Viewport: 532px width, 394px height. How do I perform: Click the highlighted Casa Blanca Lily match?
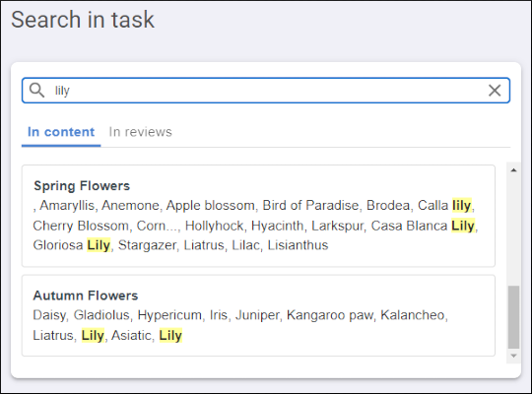coord(463,226)
